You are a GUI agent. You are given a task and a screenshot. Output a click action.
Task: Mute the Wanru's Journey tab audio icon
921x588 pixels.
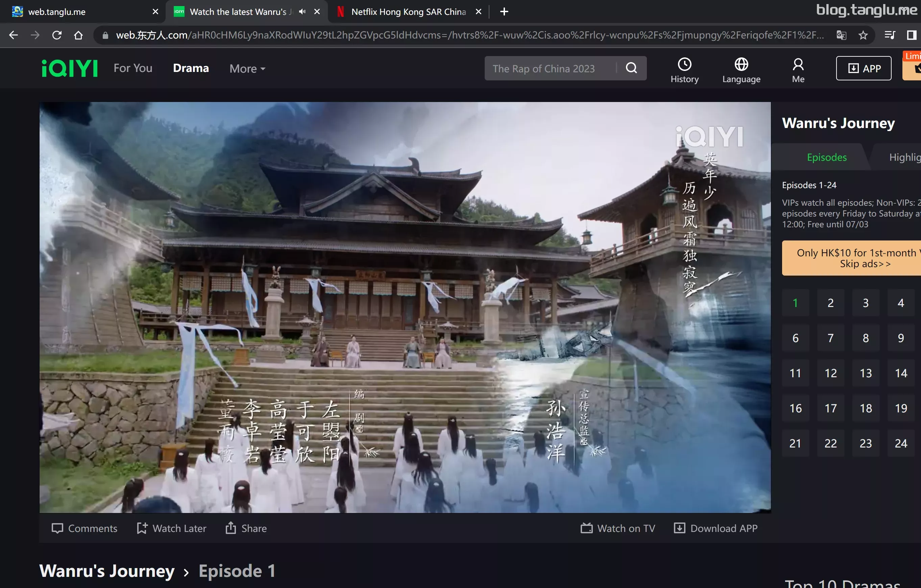click(302, 11)
